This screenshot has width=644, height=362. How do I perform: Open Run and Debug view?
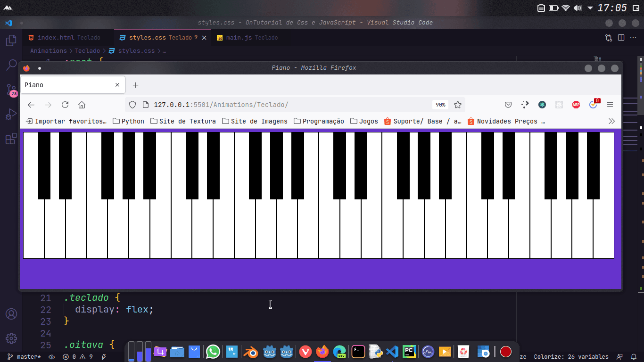point(11,115)
